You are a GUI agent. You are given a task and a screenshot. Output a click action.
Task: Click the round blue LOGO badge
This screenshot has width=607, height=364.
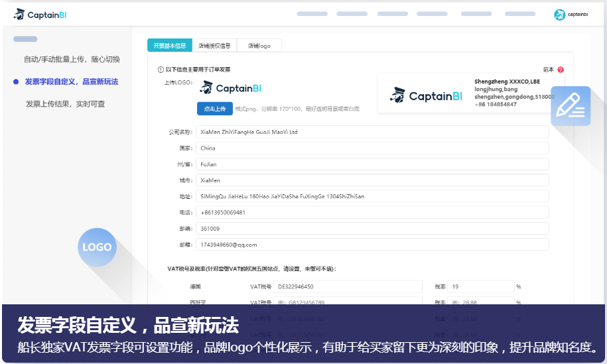click(97, 247)
